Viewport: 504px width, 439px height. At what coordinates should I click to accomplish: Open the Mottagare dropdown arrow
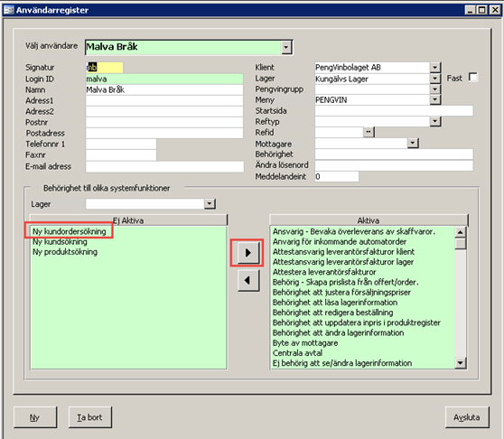(x=413, y=143)
